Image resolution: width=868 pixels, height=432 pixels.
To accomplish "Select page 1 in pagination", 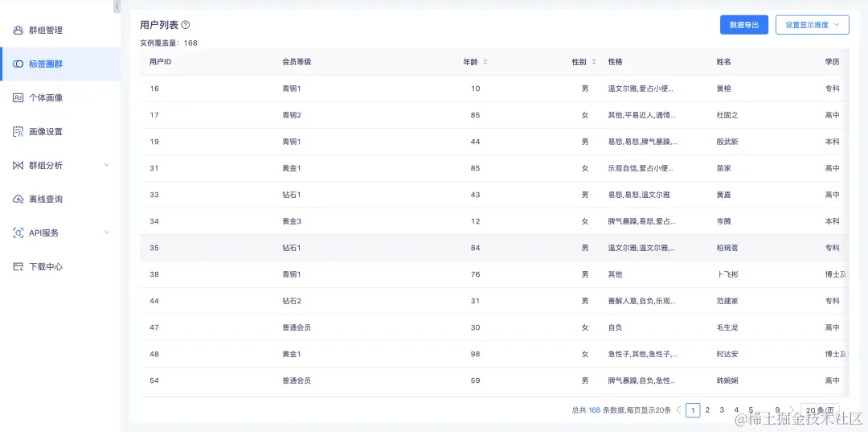I will [x=693, y=410].
